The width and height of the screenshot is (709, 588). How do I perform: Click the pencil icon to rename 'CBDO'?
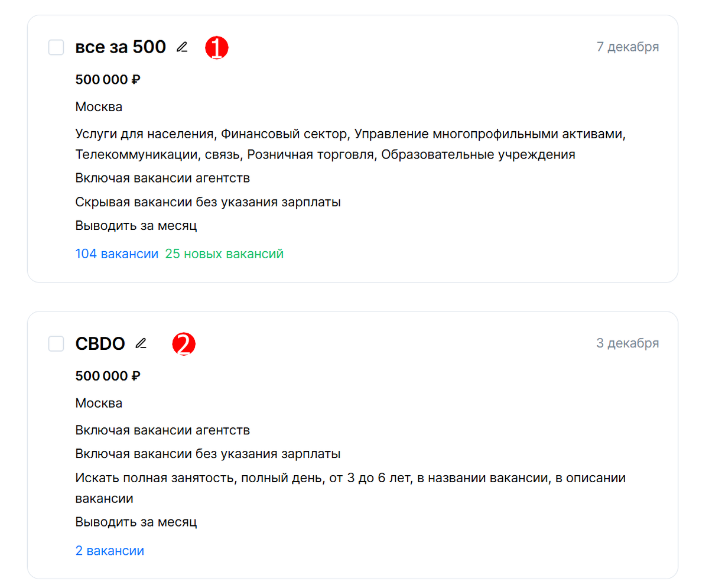pyautogui.click(x=141, y=343)
